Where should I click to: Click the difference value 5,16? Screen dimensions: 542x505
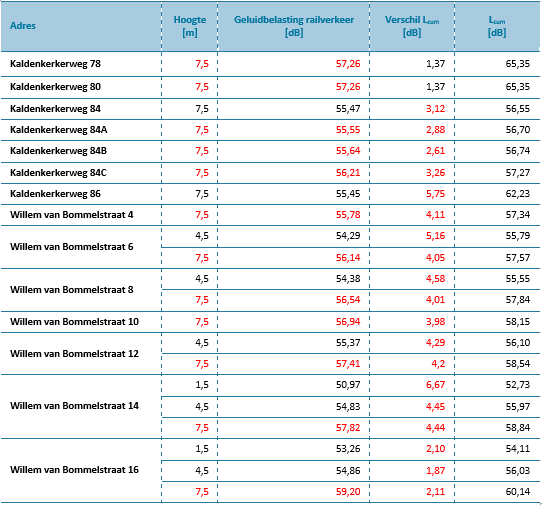pyautogui.click(x=435, y=236)
